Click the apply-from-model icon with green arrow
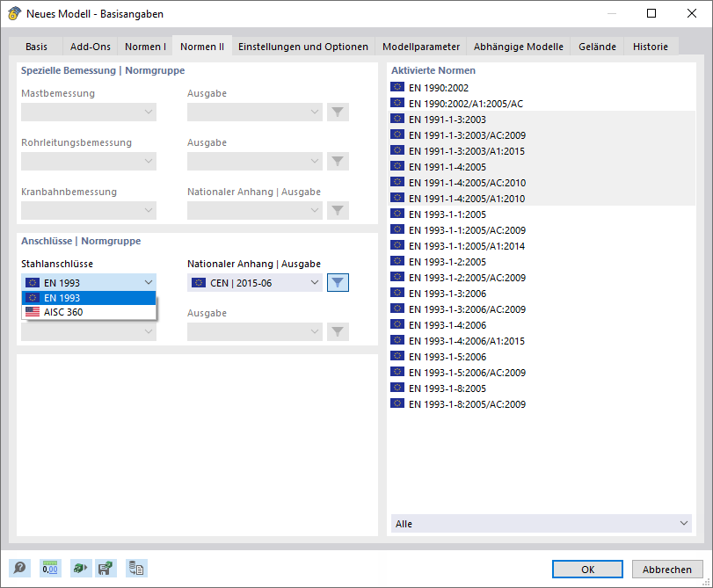This screenshot has width=713, height=588. pyautogui.click(x=81, y=568)
